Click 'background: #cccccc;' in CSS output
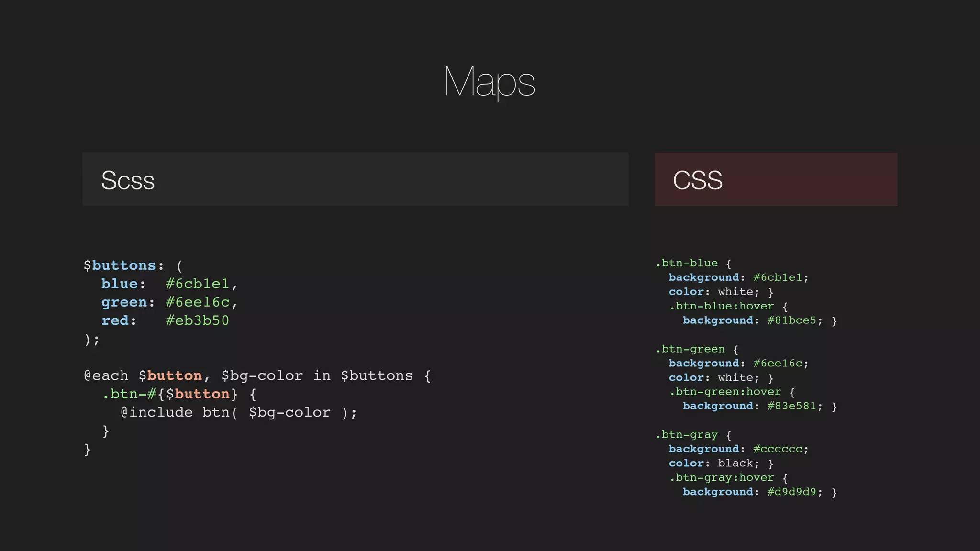 point(738,449)
